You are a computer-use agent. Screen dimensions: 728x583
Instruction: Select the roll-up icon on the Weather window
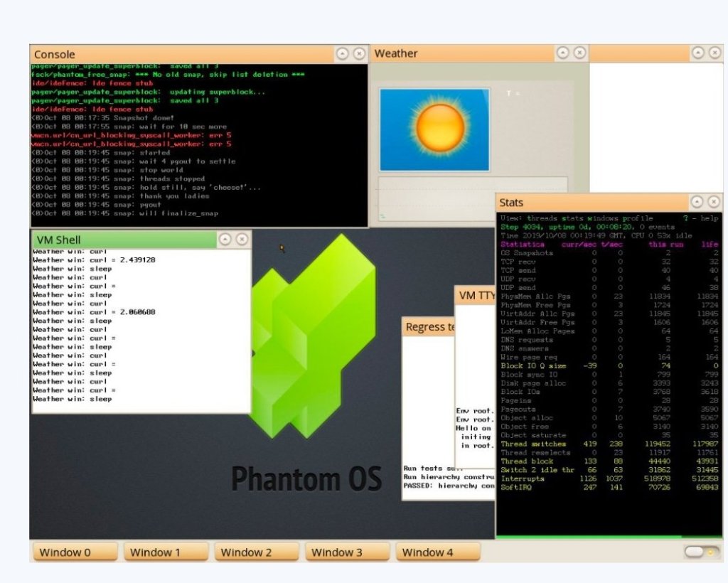coord(564,53)
